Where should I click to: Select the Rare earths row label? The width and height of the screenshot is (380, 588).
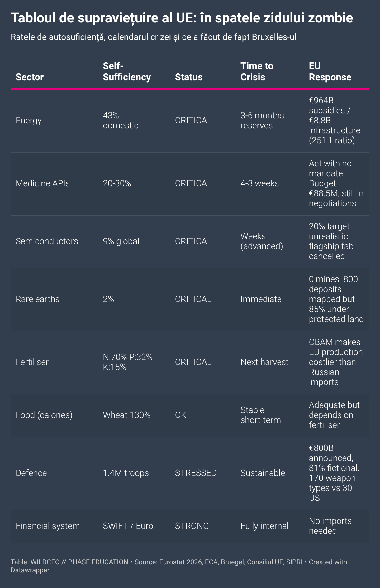pyautogui.click(x=37, y=299)
